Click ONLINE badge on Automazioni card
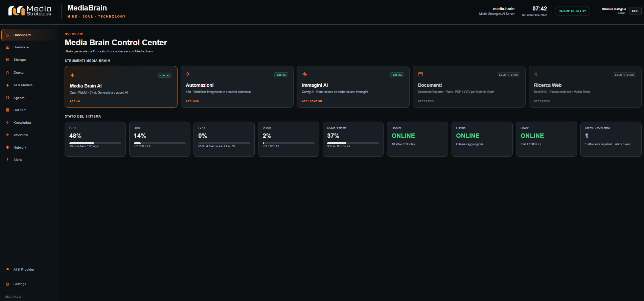 tap(281, 75)
